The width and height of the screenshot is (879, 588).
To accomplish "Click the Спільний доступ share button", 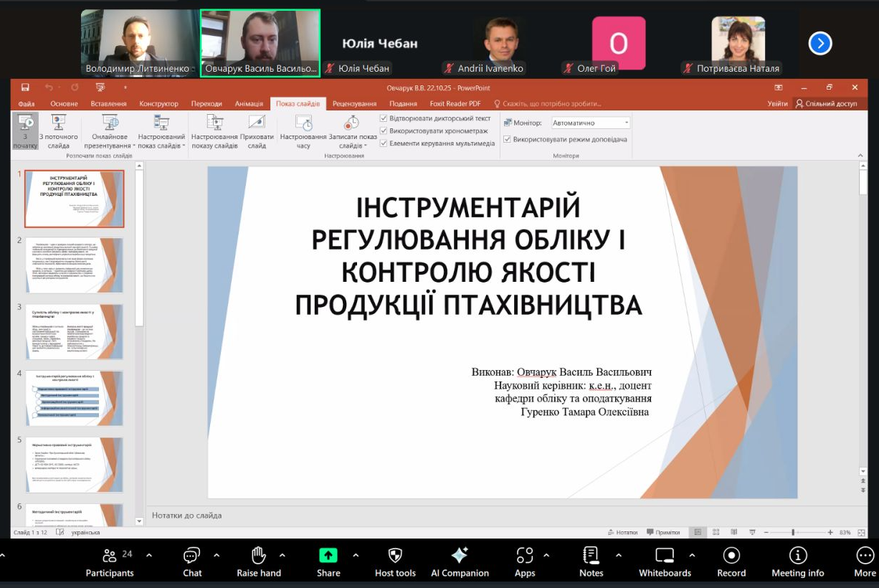I will 826,103.
